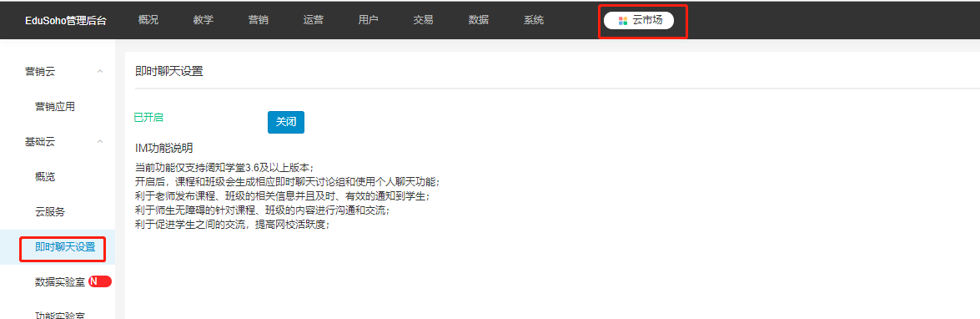Open 营销应用 in the sidebar
Viewport: 980px width, 319px height.
pyautogui.click(x=55, y=107)
